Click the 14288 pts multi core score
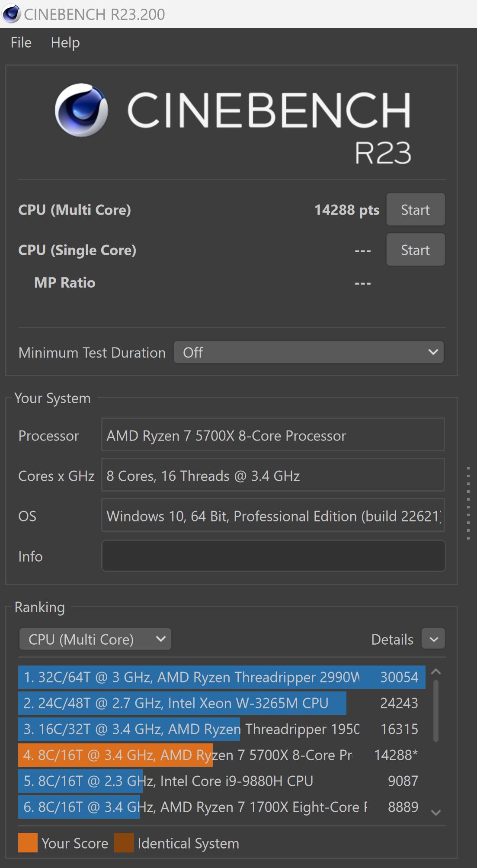Image resolution: width=477 pixels, height=868 pixels. click(347, 210)
